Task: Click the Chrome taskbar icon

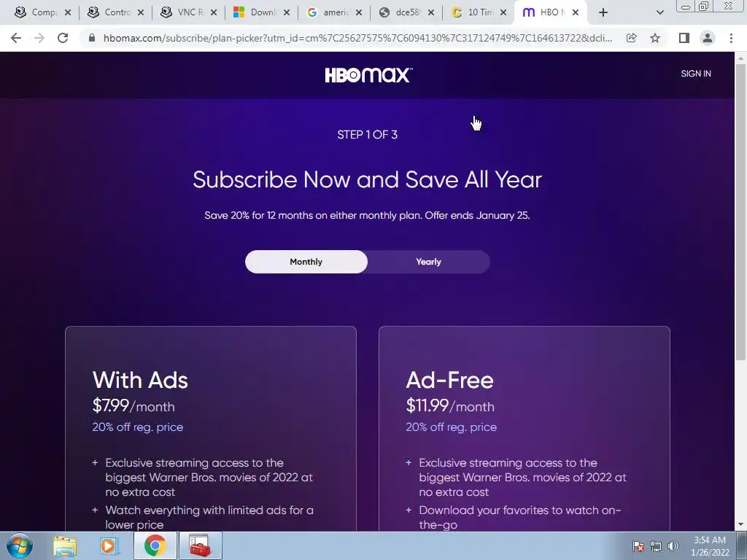Action: tap(155, 545)
